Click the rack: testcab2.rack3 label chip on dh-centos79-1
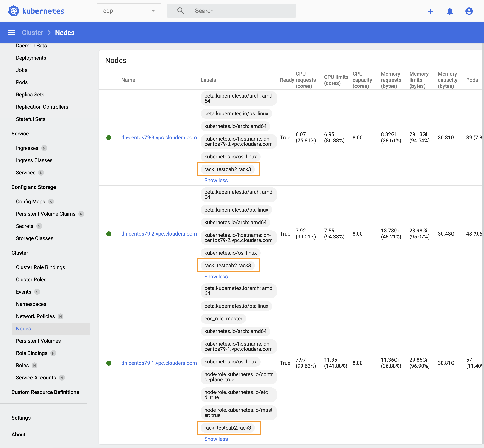This screenshot has height=448, width=484. point(228,428)
